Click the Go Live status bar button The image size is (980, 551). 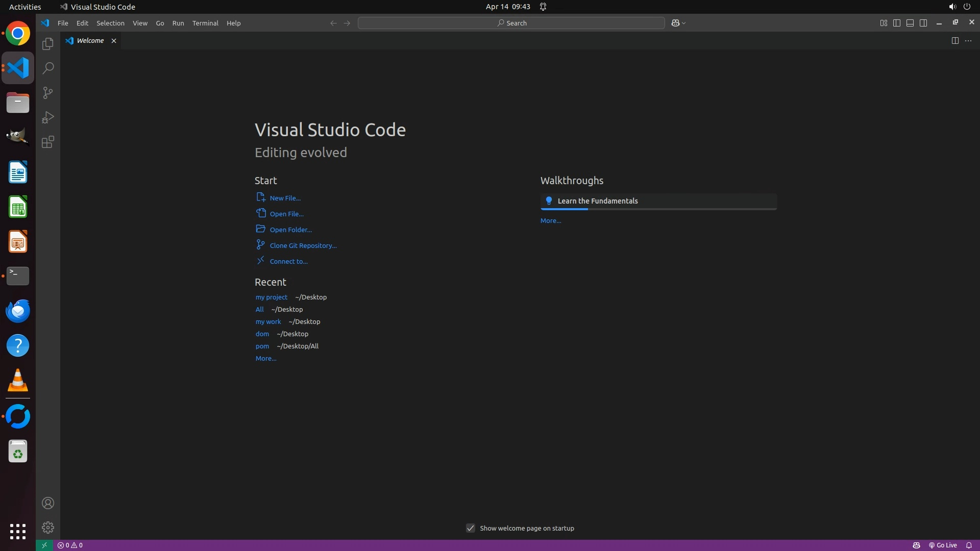pyautogui.click(x=943, y=545)
